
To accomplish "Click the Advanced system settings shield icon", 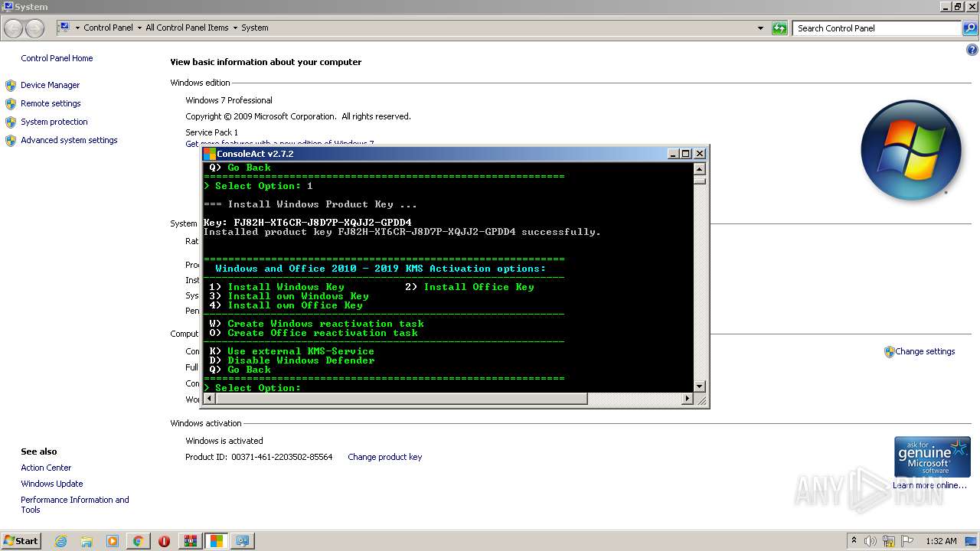I will pos(11,140).
